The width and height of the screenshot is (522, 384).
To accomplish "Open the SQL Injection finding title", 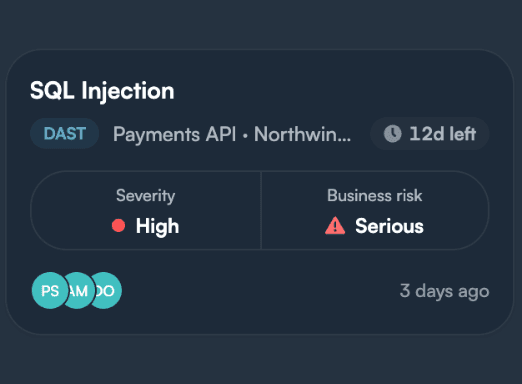I will [x=102, y=91].
